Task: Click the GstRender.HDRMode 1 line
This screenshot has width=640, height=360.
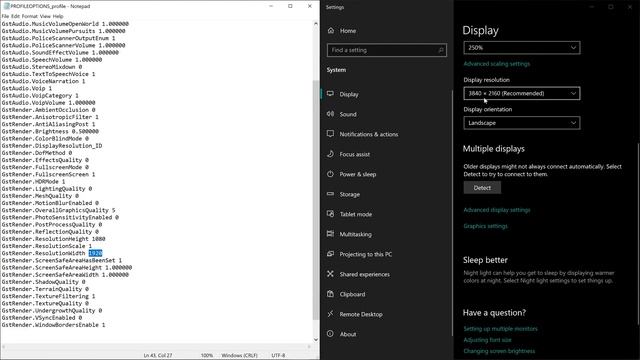Action: tap(33, 182)
